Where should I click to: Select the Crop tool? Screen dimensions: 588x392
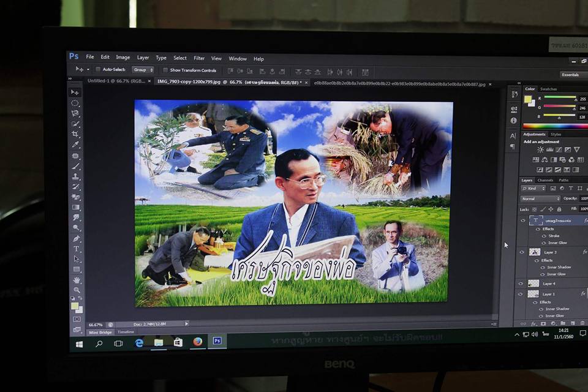point(75,134)
